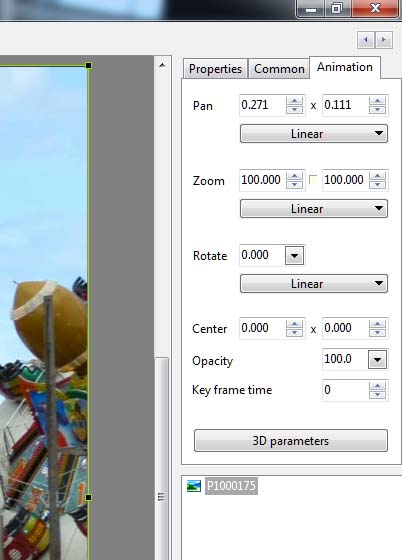Click the right navigation arrow above tabs
The height and width of the screenshot is (560, 402).
384,40
